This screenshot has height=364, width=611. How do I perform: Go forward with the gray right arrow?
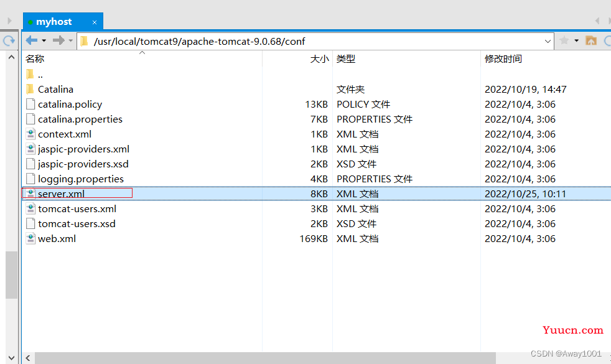(x=58, y=40)
